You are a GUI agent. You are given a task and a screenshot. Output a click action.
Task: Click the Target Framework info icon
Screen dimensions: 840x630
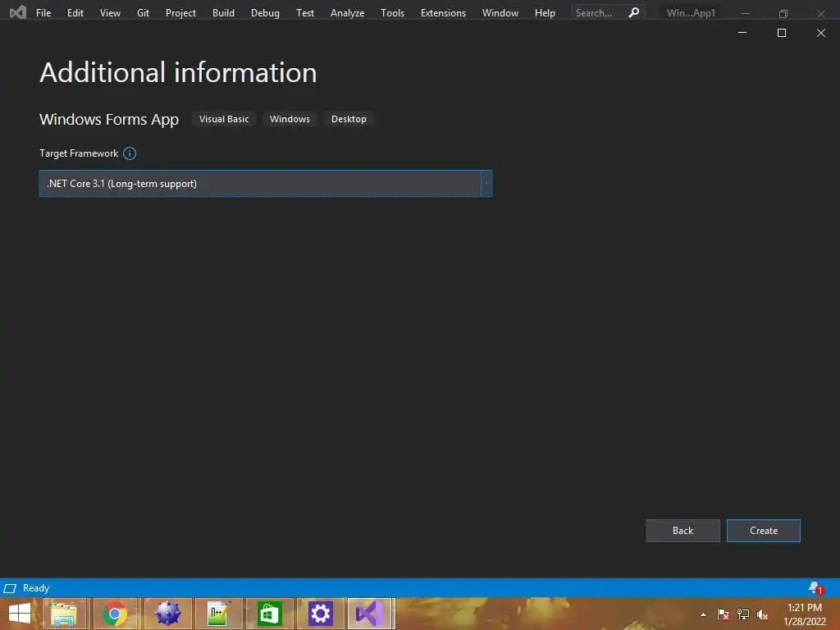pos(130,153)
